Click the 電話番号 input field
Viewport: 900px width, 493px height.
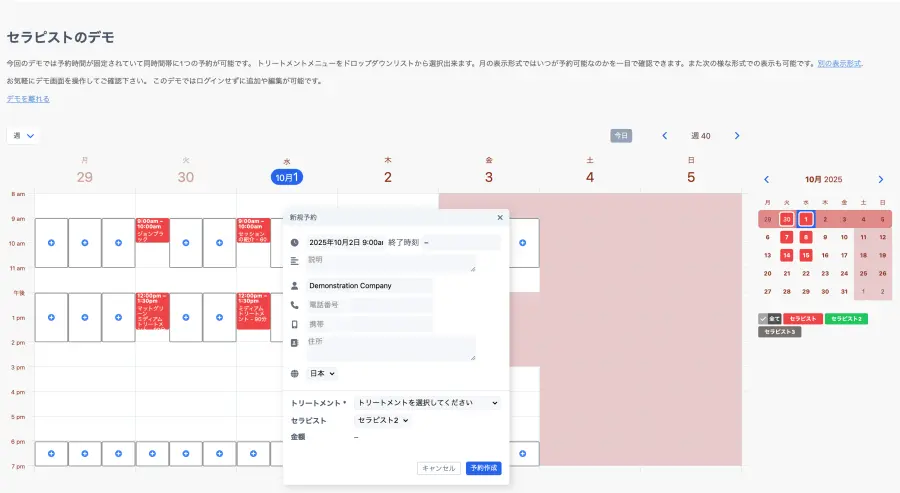tap(369, 304)
